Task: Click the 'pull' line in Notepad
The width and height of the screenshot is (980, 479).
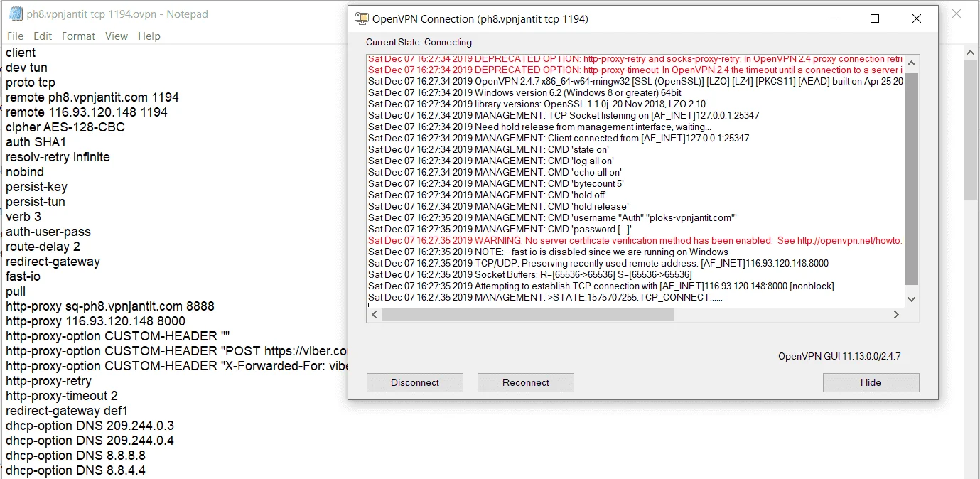Action: click(x=16, y=291)
